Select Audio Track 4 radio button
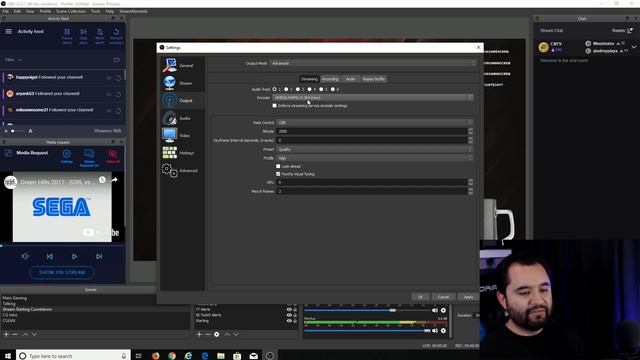The image size is (640, 360). (309, 89)
